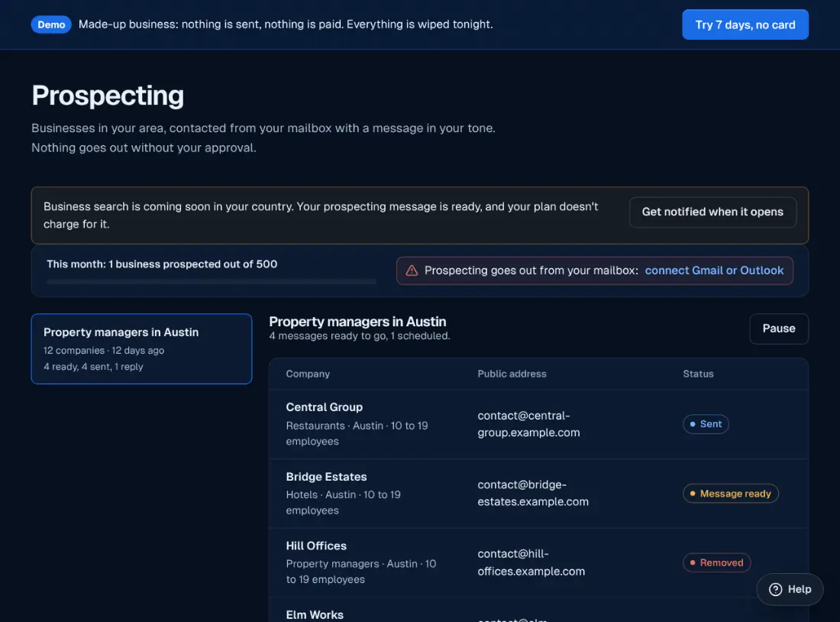840x622 pixels.
Task: Click '4 ready, 4 sent, 1 reply' text
Action: [93, 367]
